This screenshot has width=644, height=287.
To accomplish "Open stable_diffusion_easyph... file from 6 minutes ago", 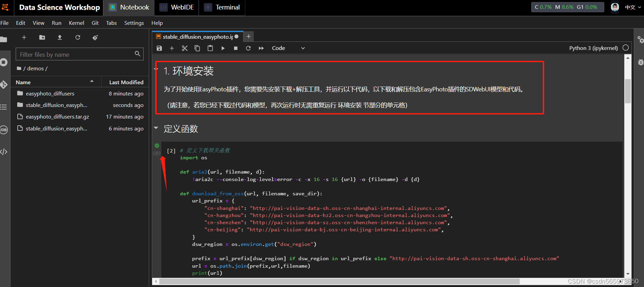I will click(80, 128).
